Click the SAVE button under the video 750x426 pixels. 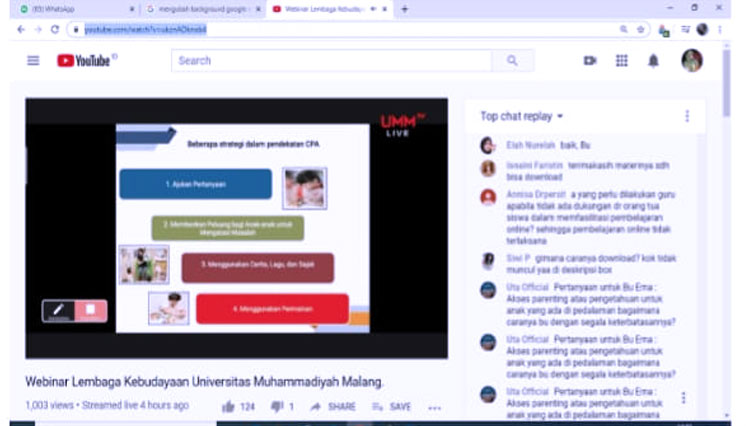tap(392, 407)
